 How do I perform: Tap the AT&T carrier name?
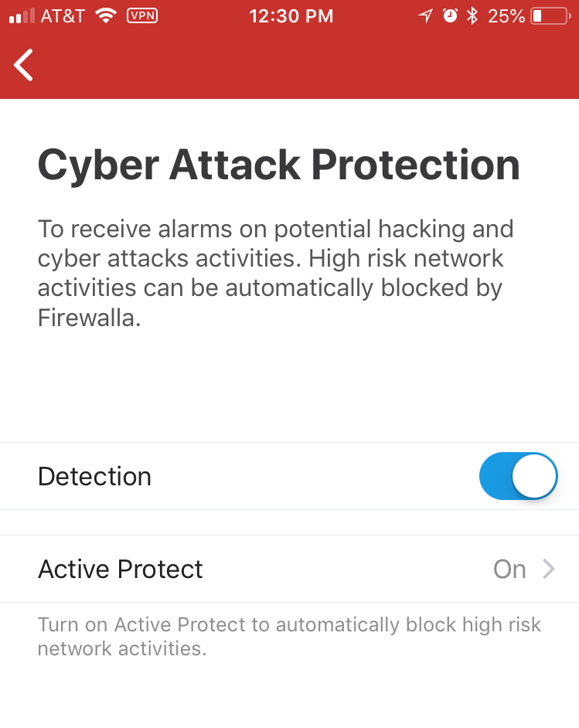click(63, 16)
